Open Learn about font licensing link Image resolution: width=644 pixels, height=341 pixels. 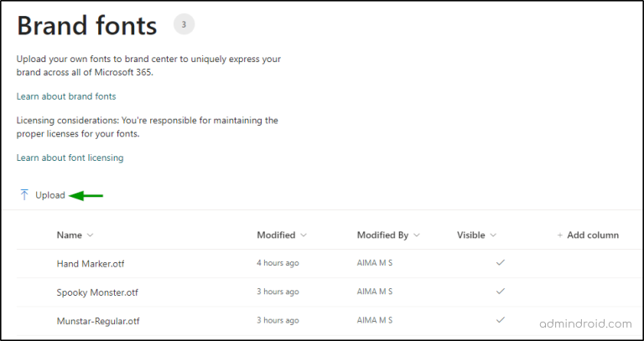click(x=70, y=158)
